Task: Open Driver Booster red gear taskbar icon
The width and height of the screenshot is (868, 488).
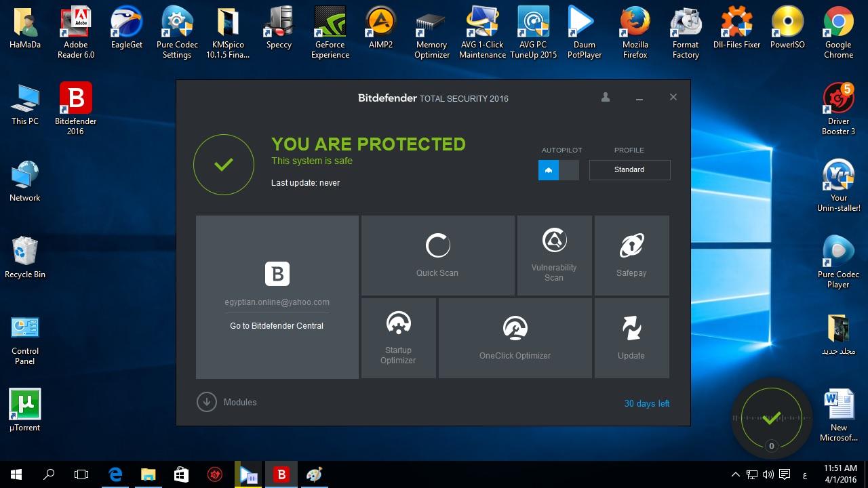Action: (215, 474)
